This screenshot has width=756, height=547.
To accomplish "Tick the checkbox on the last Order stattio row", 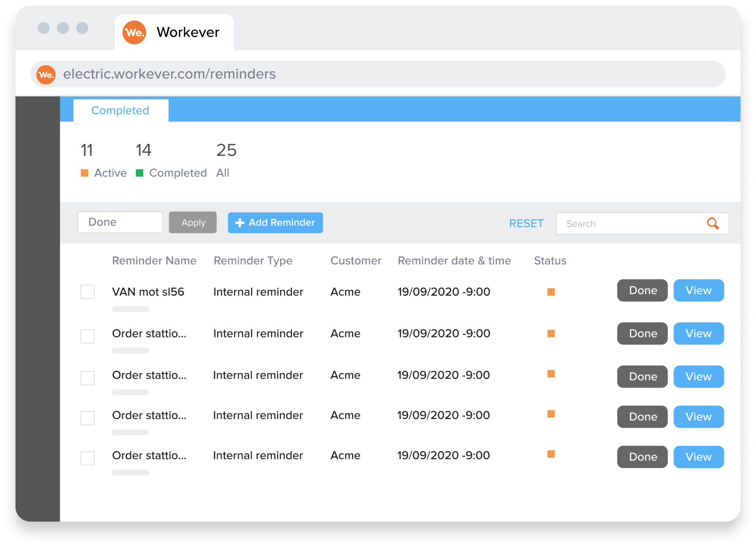I will coord(87,458).
